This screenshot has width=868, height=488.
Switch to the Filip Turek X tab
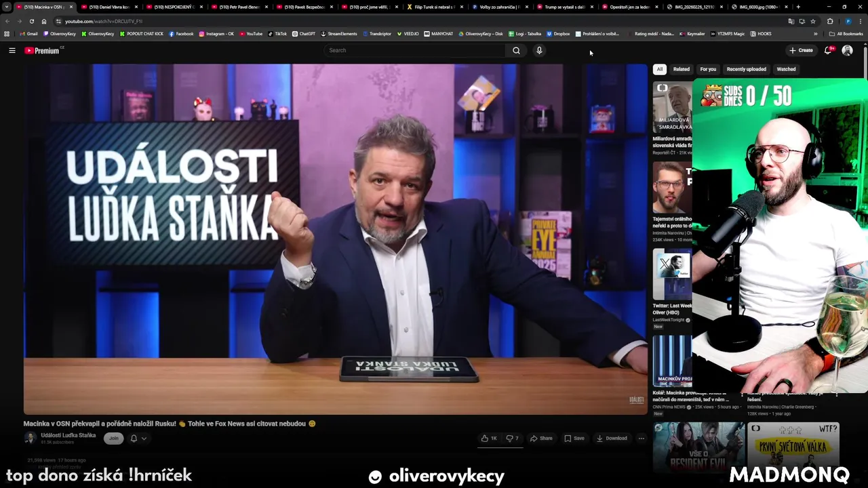pos(434,7)
